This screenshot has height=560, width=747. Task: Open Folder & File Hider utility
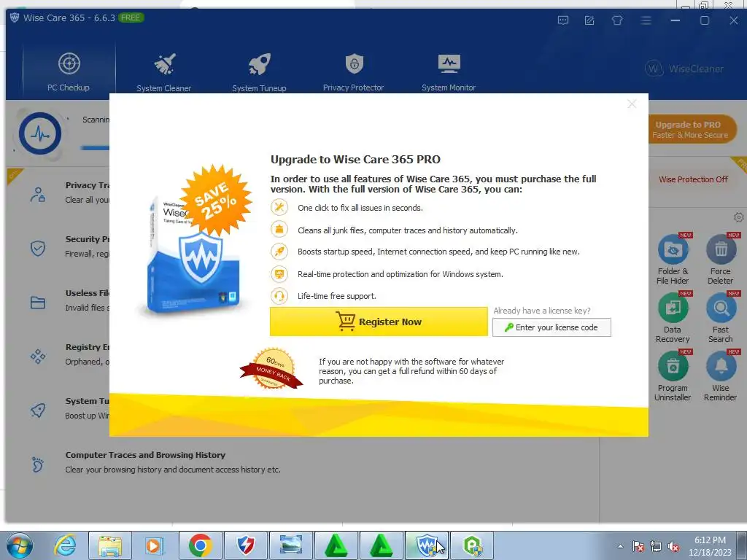[x=673, y=260]
